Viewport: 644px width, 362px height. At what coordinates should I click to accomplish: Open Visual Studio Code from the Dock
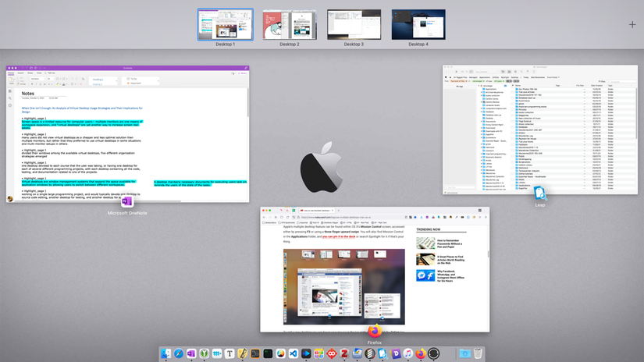click(x=294, y=353)
